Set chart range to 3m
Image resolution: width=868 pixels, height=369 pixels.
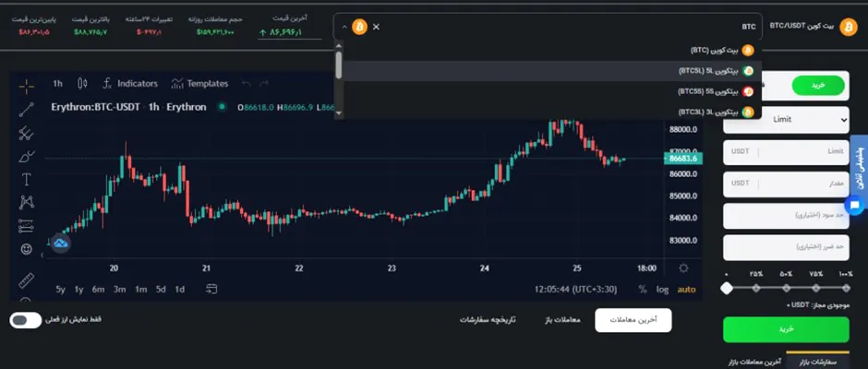pyautogui.click(x=119, y=289)
